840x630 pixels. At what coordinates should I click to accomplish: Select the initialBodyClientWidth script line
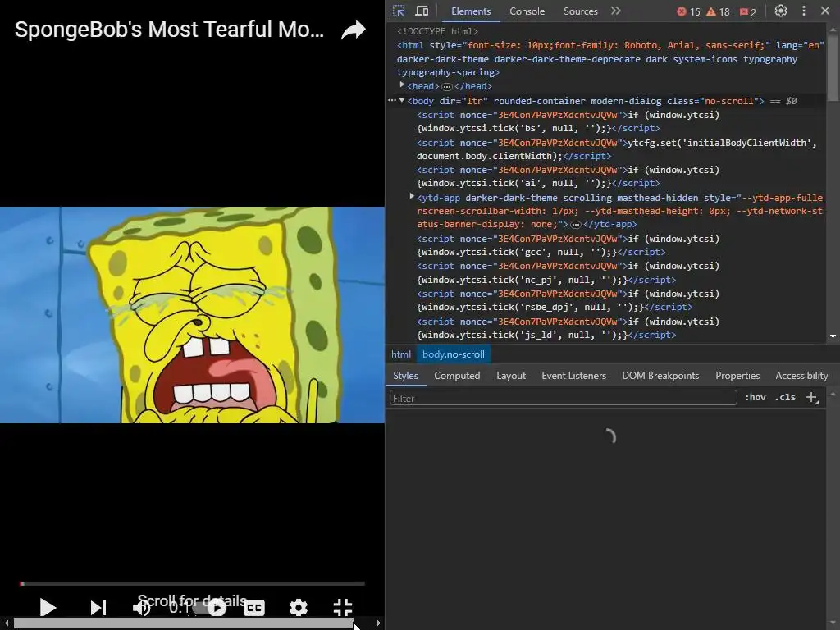click(x=617, y=149)
